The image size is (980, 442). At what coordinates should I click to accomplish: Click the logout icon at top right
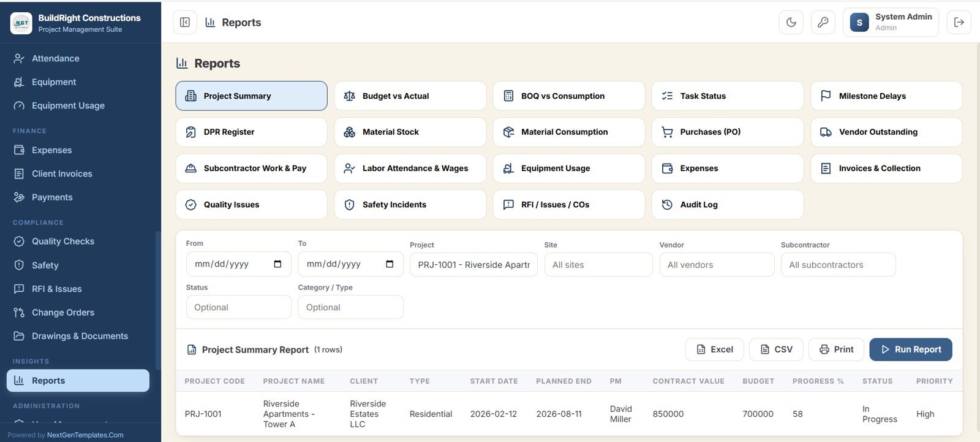[959, 23]
